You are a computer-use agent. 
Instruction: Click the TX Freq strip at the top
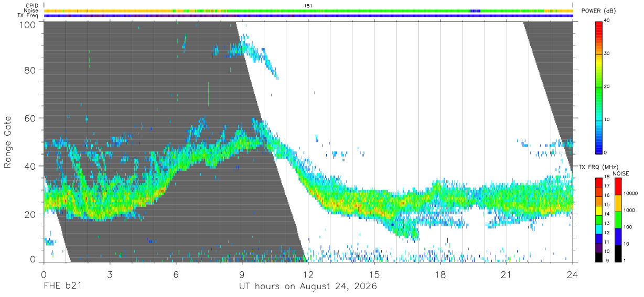tap(308, 16)
